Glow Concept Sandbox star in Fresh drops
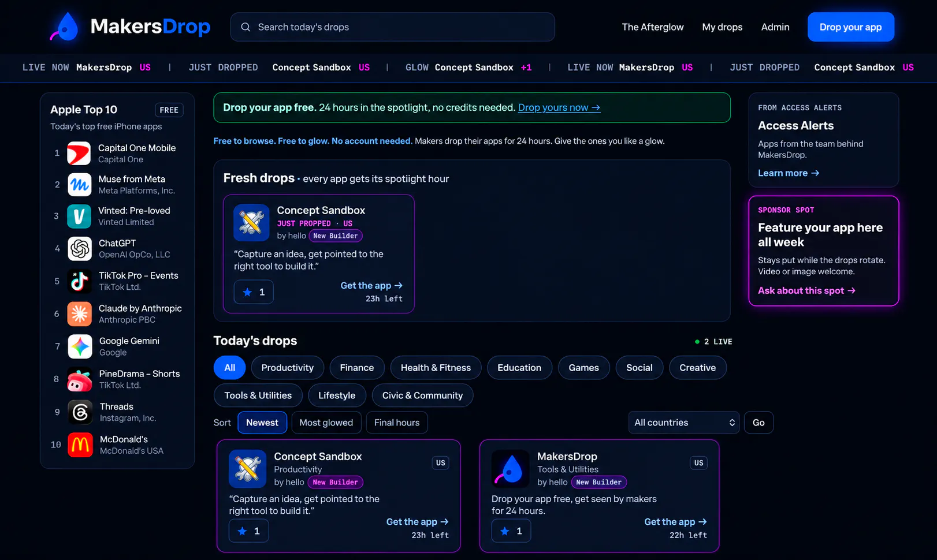Image resolution: width=937 pixels, height=560 pixels. 254,292
